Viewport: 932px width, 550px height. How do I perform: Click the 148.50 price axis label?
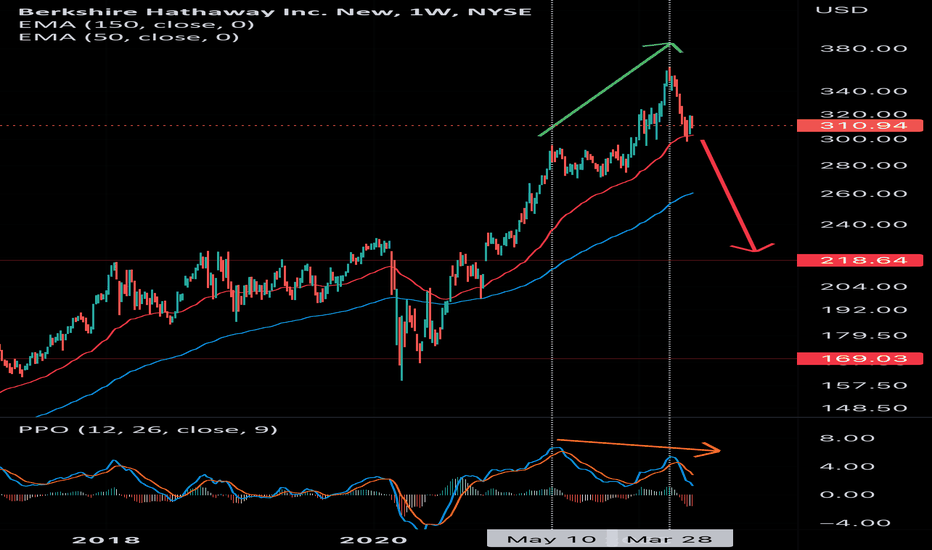click(x=864, y=408)
